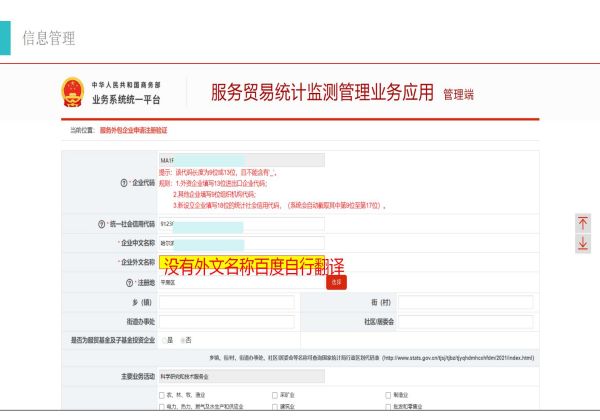Select 是 for 服务贸易基金投资企业
600x420 pixels.
pos(163,340)
